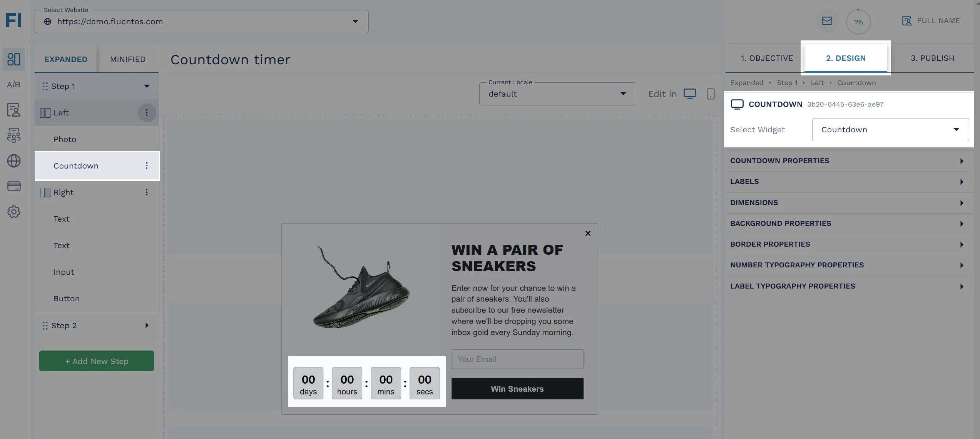
Task: Click Countdown timer page title
Action: 230,60
